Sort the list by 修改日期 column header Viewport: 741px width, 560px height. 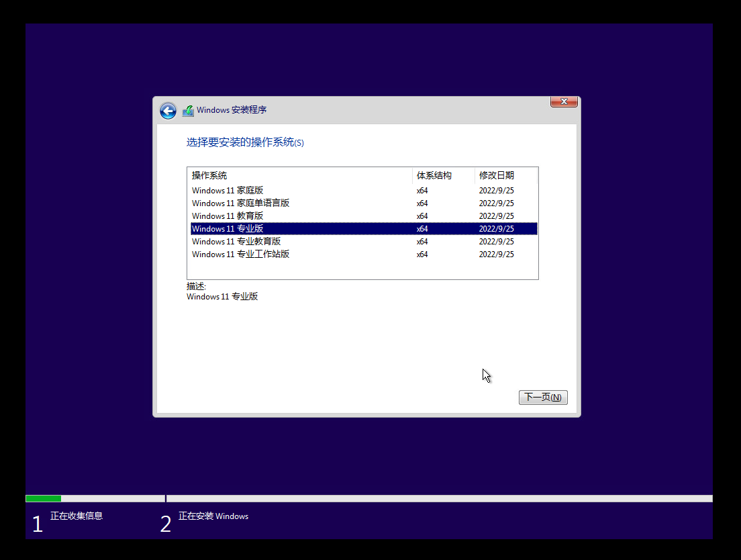pyautogui.click(x=495, y=175)
